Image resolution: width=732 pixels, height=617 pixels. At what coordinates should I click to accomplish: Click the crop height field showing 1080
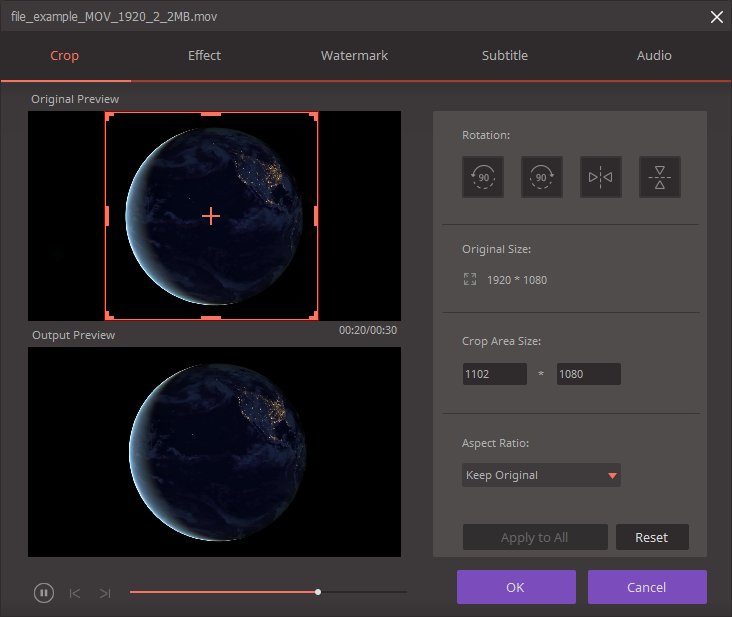[x=588, y=374]
